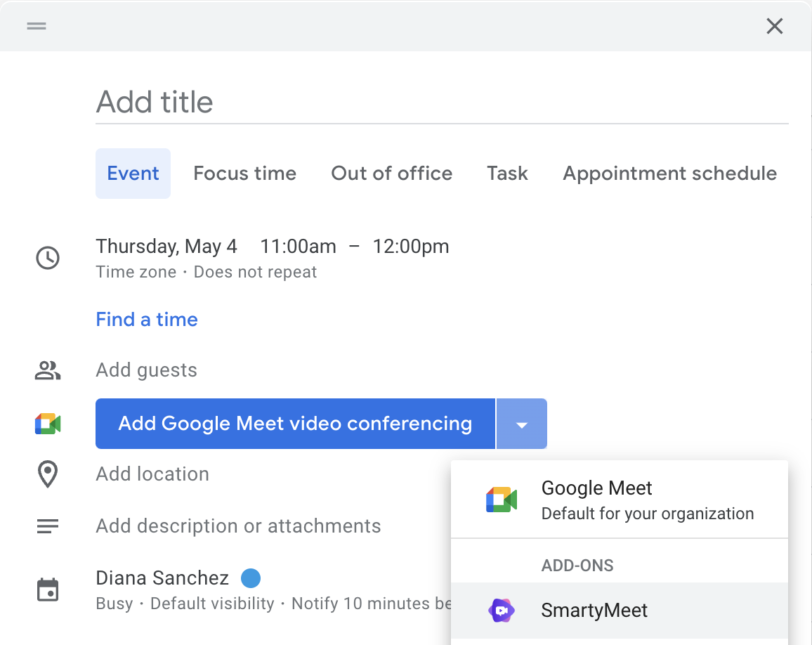Edit the 11:00am start time

[x=298, y=247]
